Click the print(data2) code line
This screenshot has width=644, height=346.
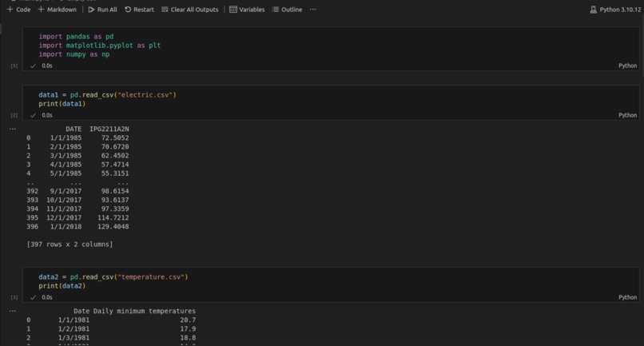point(62,286)
